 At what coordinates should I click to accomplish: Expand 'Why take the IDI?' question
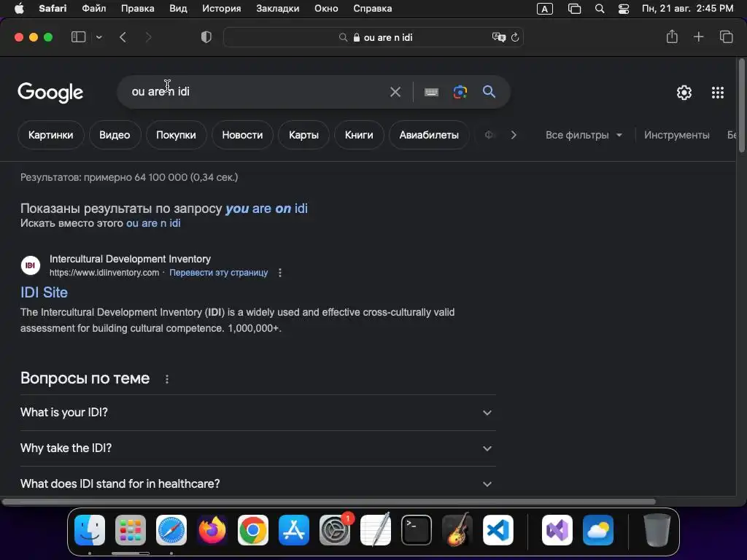tap(258, 448)
